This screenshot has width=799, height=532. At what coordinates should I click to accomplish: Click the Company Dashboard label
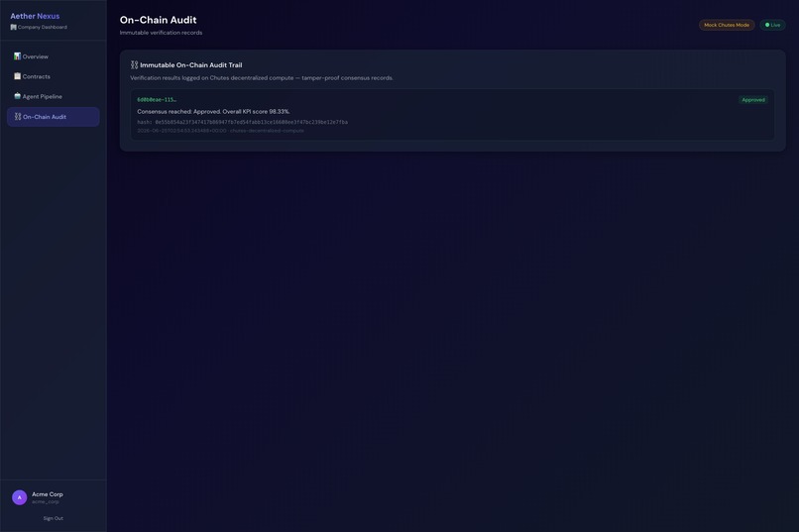coord(43,27)
